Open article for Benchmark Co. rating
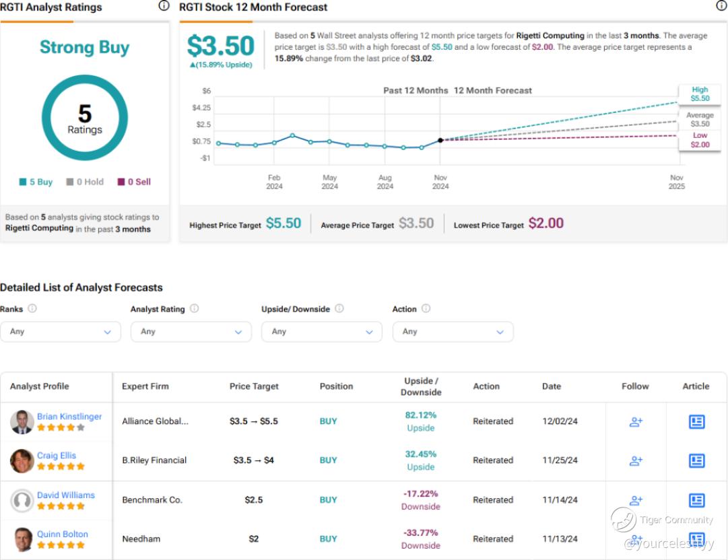Screen dimensions: 728x560 696,500
